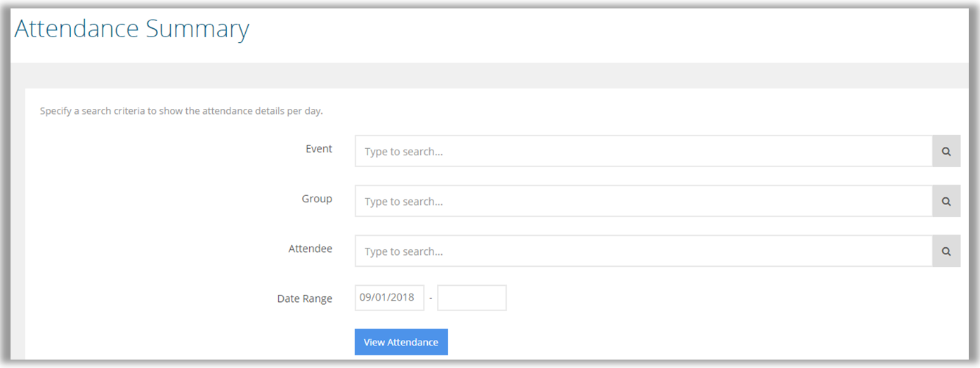
Task: Click the start date field showing 09/01/2018
Action: (x=389, y=298)
